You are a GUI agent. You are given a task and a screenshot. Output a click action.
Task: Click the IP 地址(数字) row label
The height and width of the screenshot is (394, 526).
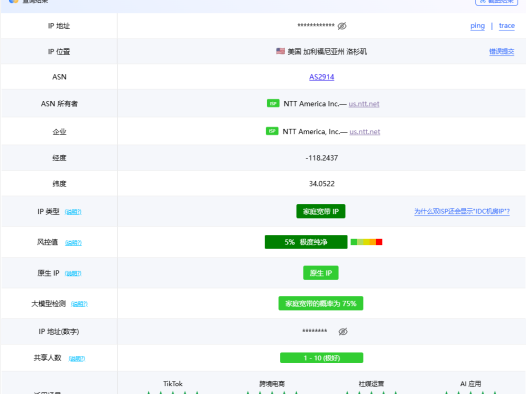pyautogui.click(x=59, y=332)
